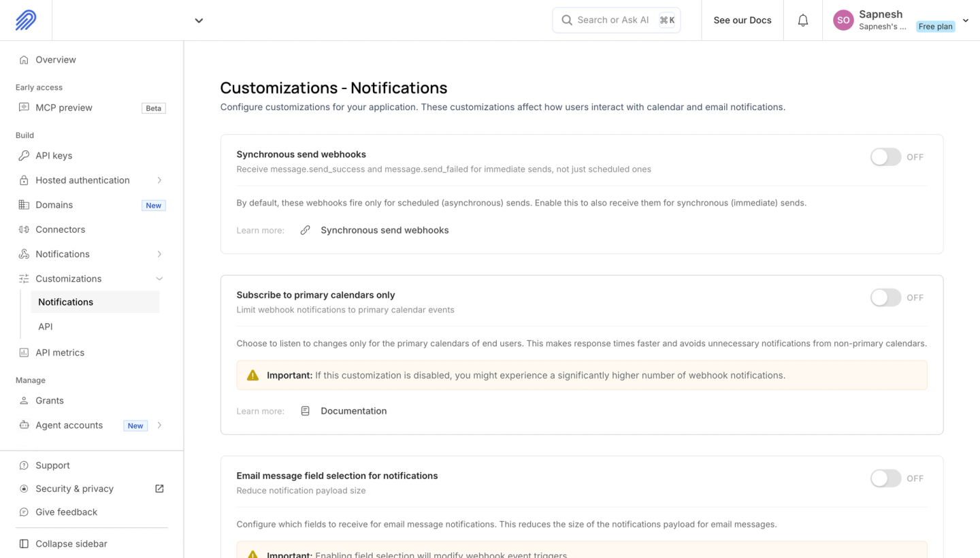This screenshot has width=980, height=558.
Task: Select API keys in the sidebar
Action: coord(54,156)
